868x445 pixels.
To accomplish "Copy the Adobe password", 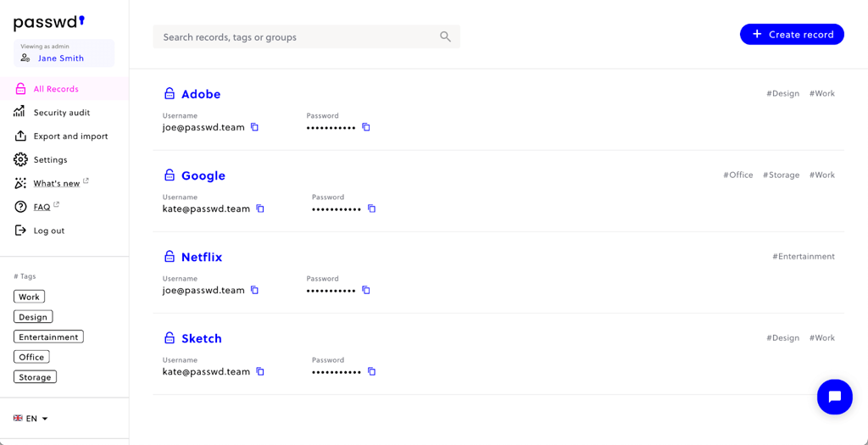I will [366, 127].
